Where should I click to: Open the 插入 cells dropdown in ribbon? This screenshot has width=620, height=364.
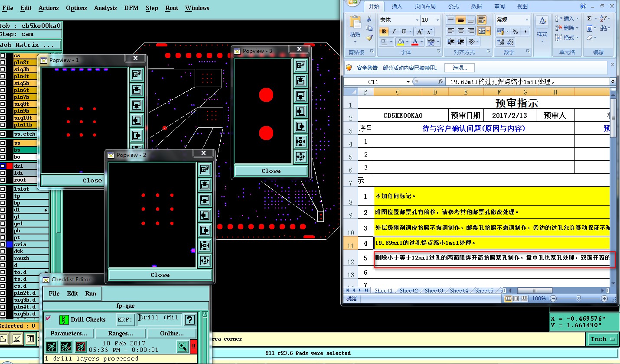(578, 18)
